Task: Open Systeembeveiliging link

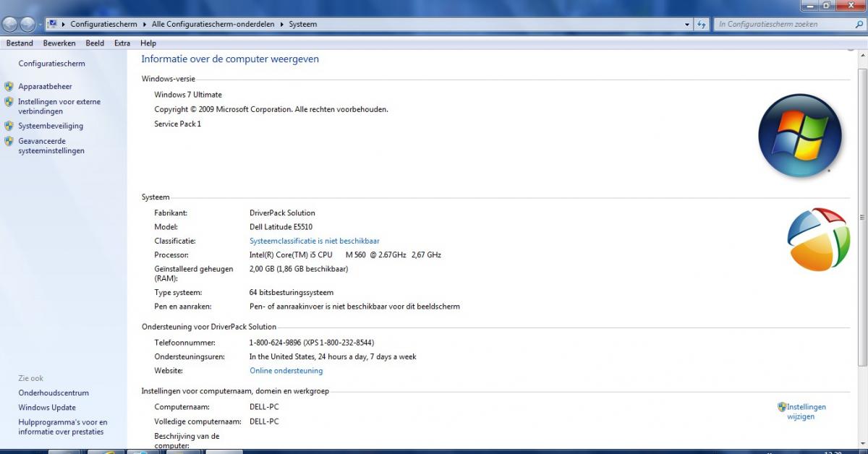Action: [x=51, y=126]
